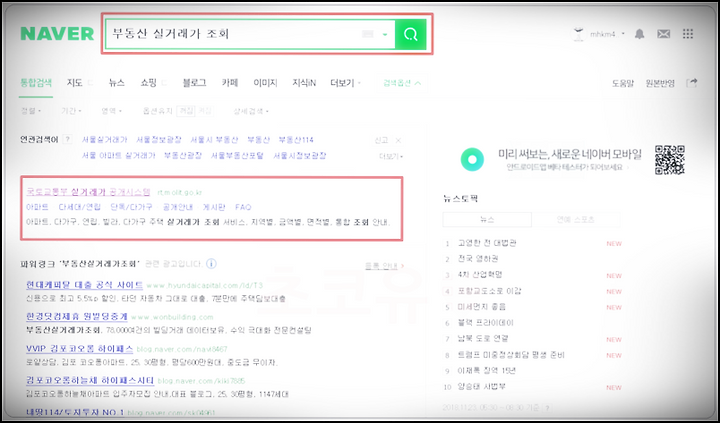Open the 영역 dropdown
This screenshot has height=423, width=720.
coord(112,111)
